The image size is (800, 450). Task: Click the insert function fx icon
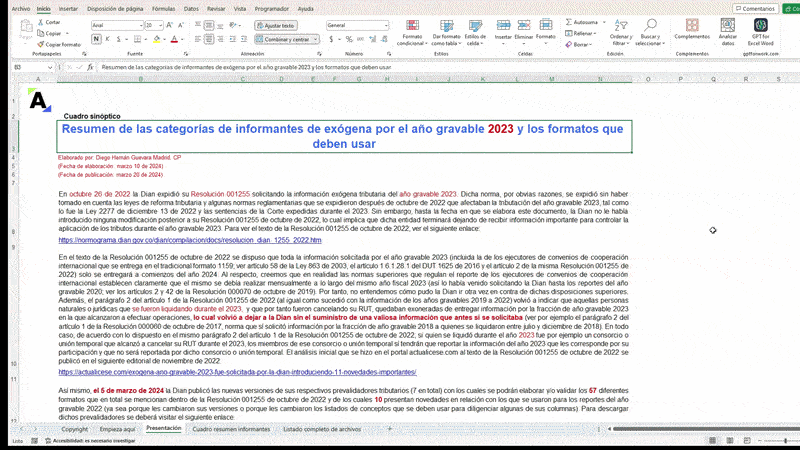90,67
